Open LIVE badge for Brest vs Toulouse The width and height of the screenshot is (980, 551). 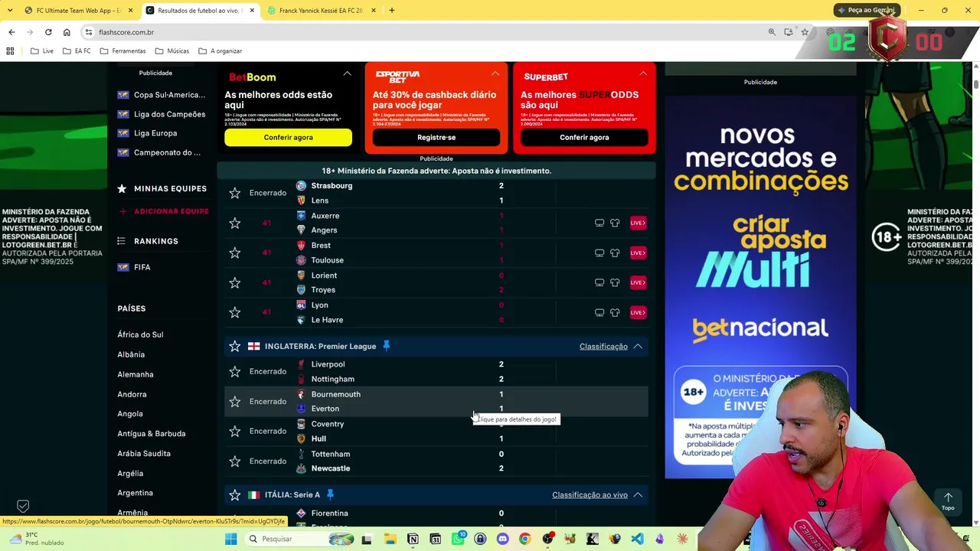pyautogui.click(x=638, y=253)
